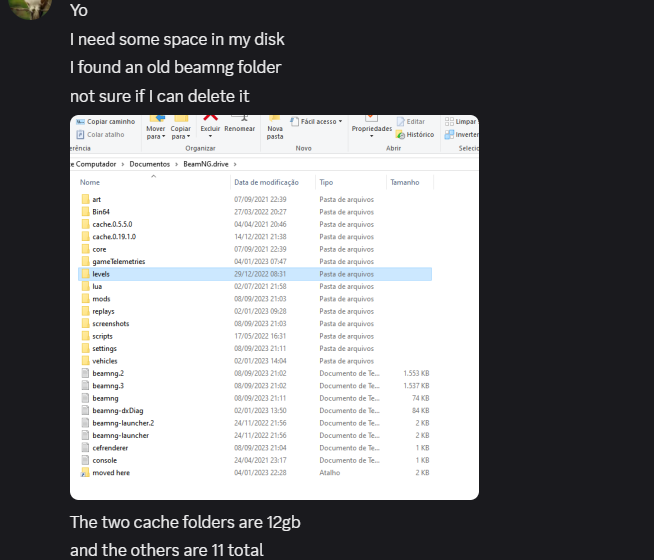Click the Limpar selection button
The height and width of the screenshot is (560, 654).
click(x=461, y=121)
